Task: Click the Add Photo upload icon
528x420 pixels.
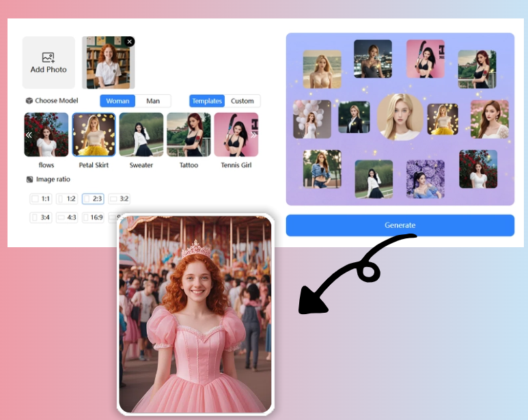Action: (48, 58)
